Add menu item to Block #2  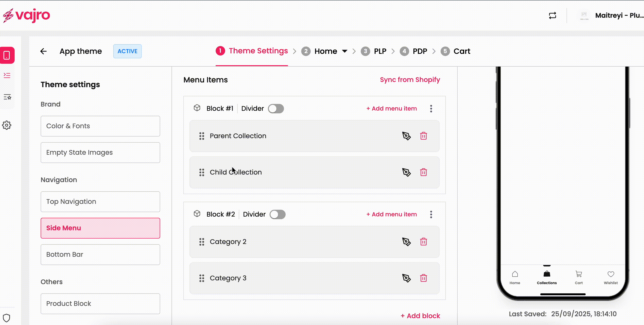click(x=391, y=214)
